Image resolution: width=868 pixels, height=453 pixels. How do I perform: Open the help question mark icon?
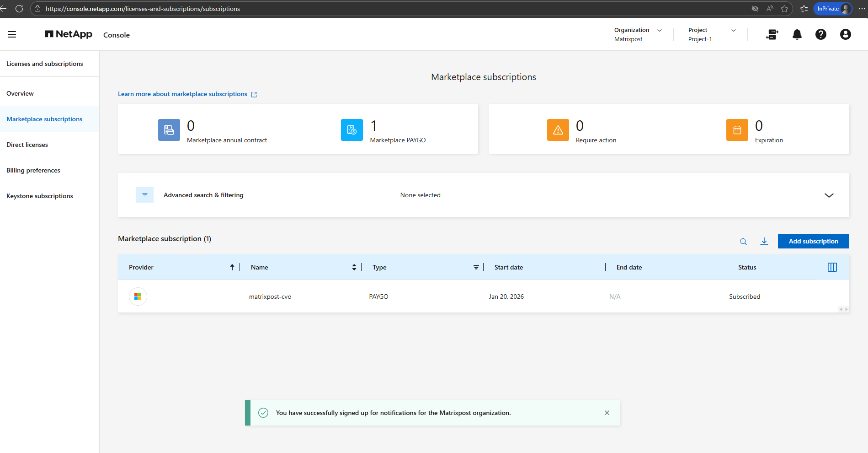(820, 34)
